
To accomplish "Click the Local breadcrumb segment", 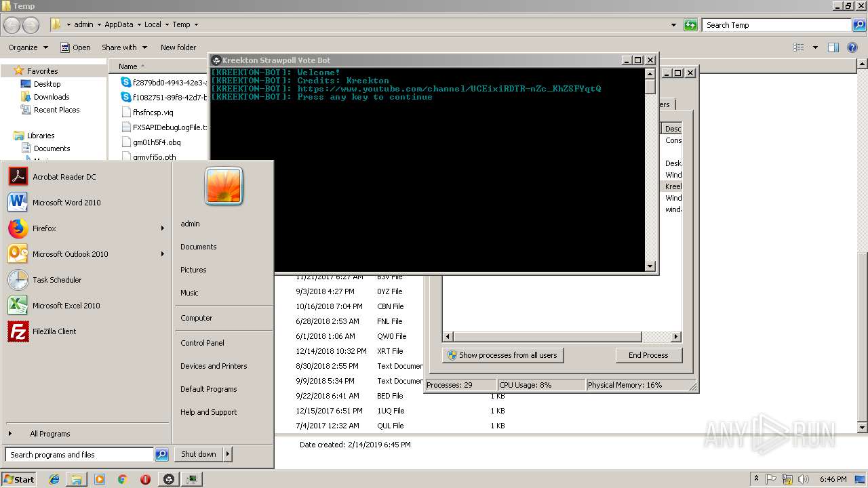I will (x=153, y=24).
